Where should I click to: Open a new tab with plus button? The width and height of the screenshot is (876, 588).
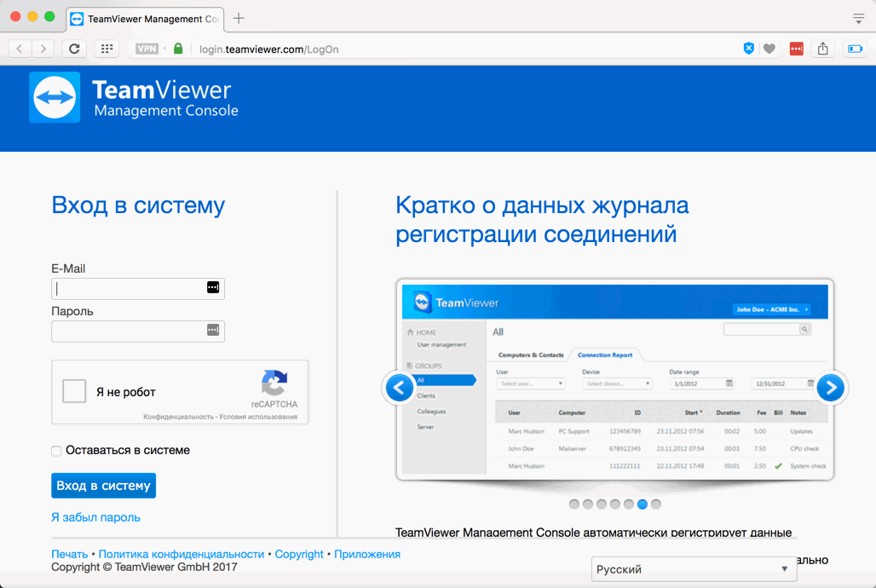pos(239,19)
